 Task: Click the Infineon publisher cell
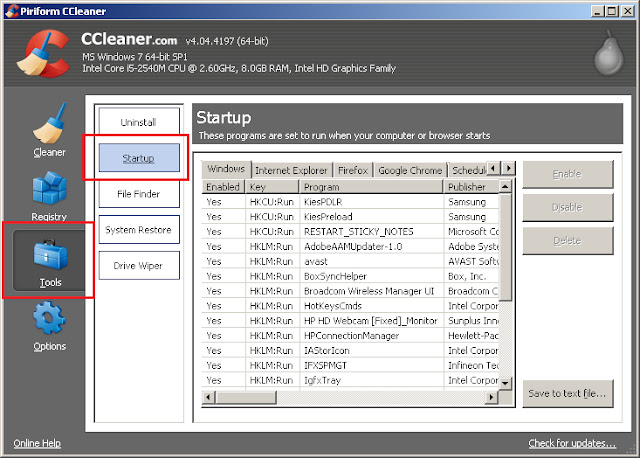[473, 366]
